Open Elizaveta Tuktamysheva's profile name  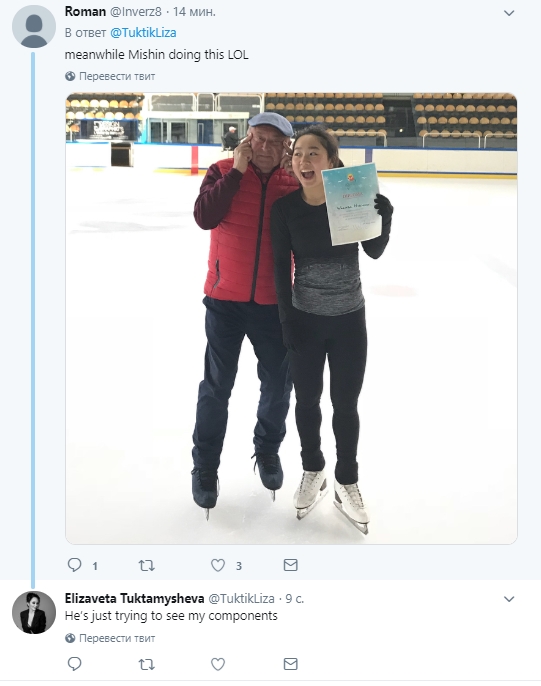(x=134, y=598)
